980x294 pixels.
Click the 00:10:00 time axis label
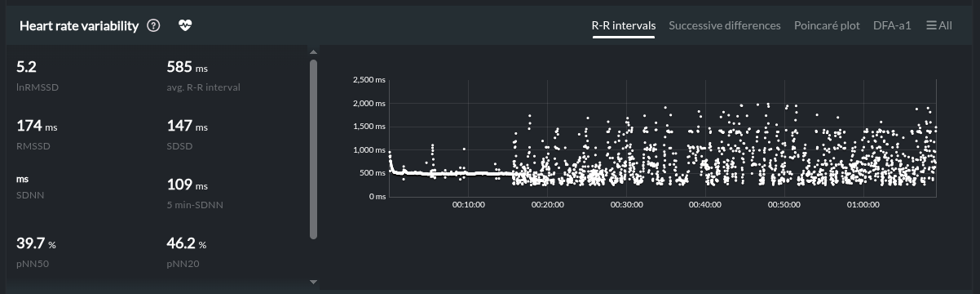[x=469, y=205]
